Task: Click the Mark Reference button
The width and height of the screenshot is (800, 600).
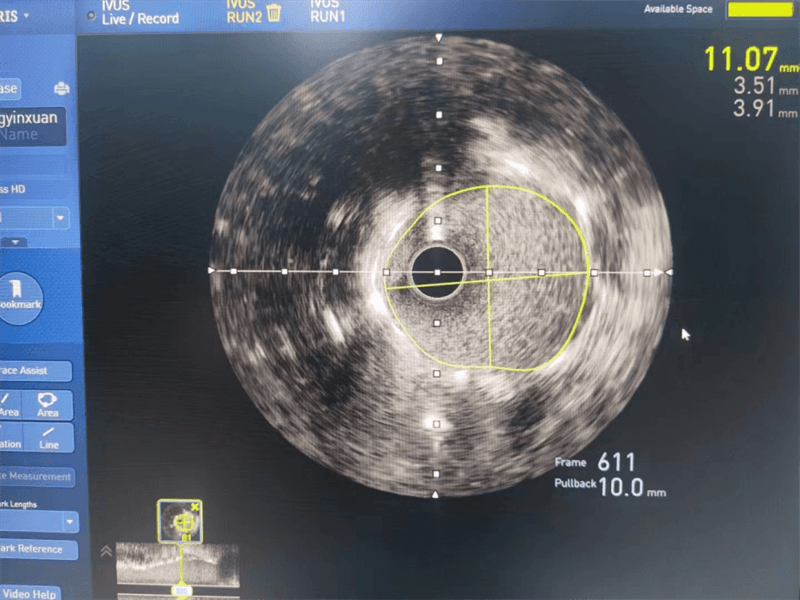Action: click(x=37, y=549)
